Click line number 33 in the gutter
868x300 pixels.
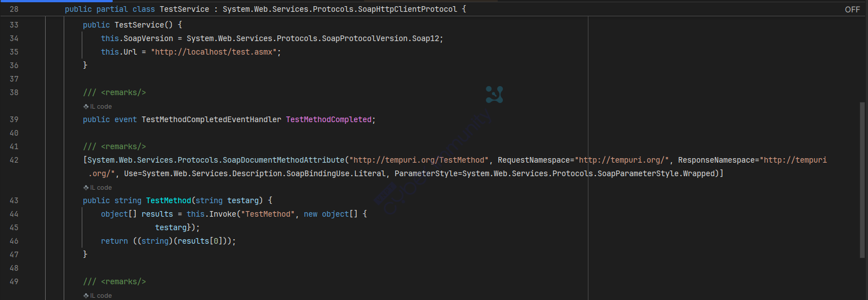14,25
